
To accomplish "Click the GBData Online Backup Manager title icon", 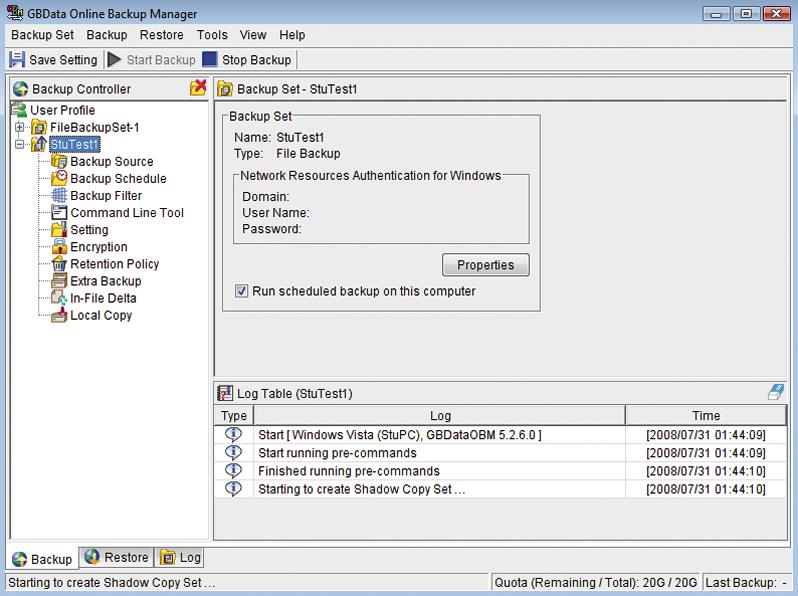I will point(15,12).
